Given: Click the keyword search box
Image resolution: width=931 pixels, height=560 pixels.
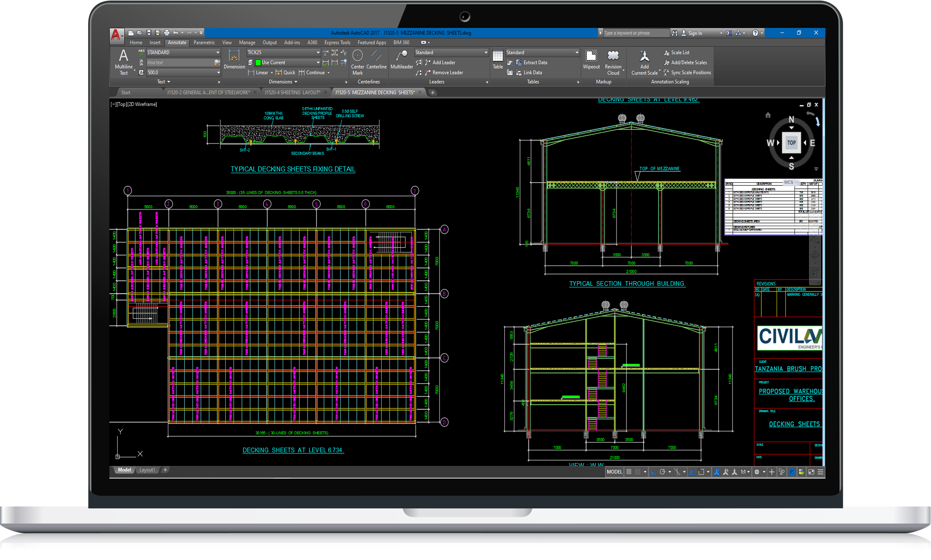Looking at the screenshot, I should (636, 33).
